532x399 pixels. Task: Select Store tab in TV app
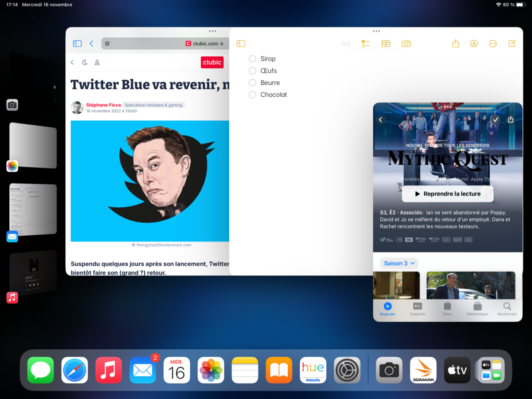pos(447,309)
